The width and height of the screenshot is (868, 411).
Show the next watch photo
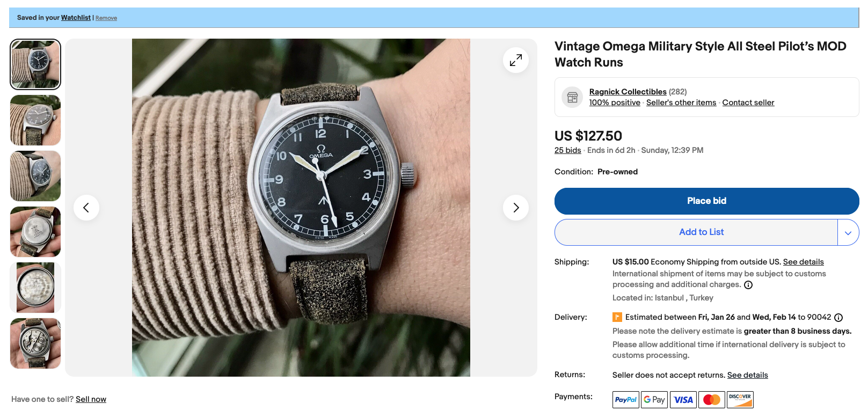[x=515, y=208]
